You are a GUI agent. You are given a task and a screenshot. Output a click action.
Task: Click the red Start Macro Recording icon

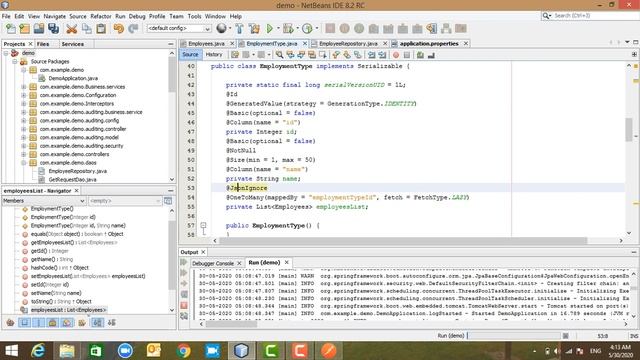tap(396, 55)
